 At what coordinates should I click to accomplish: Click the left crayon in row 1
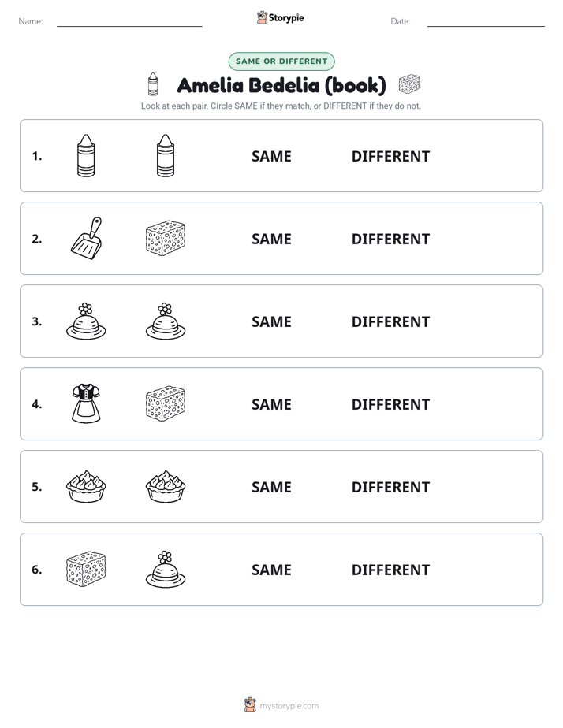tap(86, 155)
